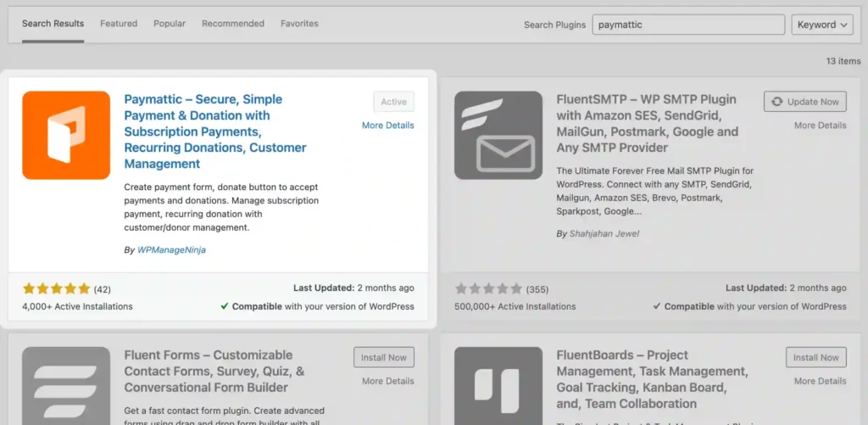868x425 pixels.
Task: Click the "13 items" count text
Action: pyautogui.click(x=843, y=61)
